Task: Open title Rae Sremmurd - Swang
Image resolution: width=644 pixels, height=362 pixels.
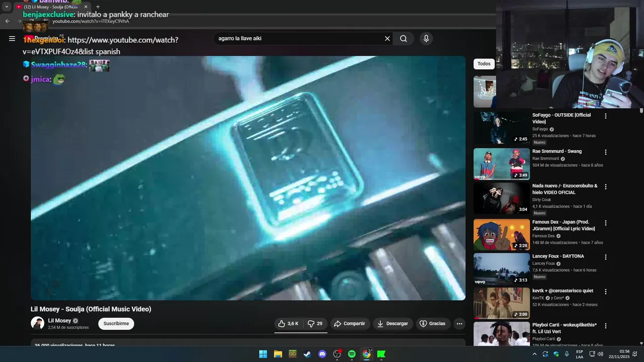Action: (557, 151)
